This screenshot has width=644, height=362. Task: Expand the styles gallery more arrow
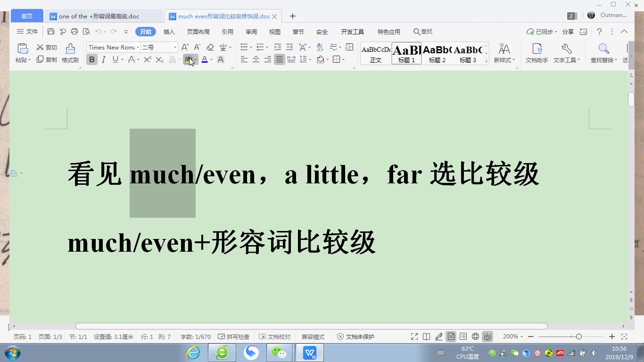[486, 61]
